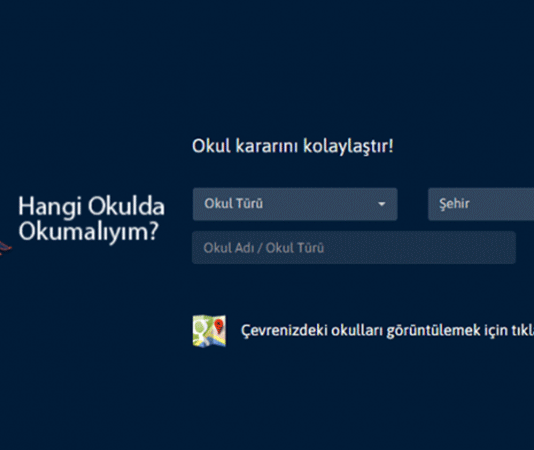The image size is (534, 450).
Task: Click the Çevrenizdeki okulları görüntülemek link
Action: pyautogui.click(x=387, y=330)
